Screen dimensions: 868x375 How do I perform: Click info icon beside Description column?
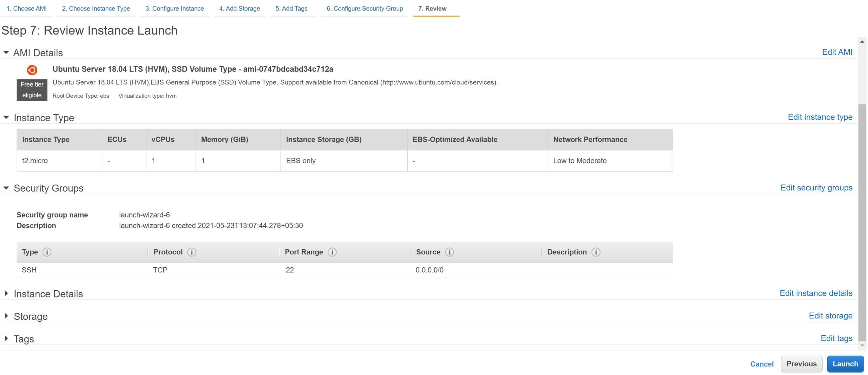(596, 252)
